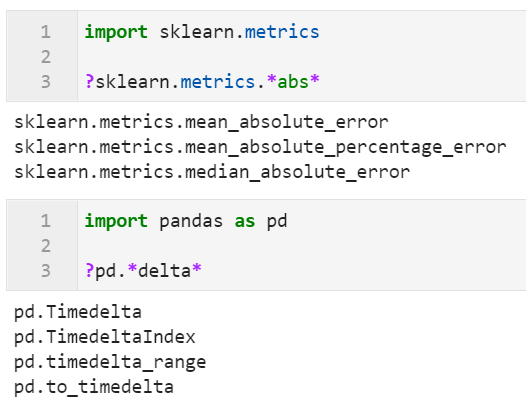Select the pd.timedelta_range output line
Image resolution: width=526 pixels, height=412 pixels.
[110, 362]
